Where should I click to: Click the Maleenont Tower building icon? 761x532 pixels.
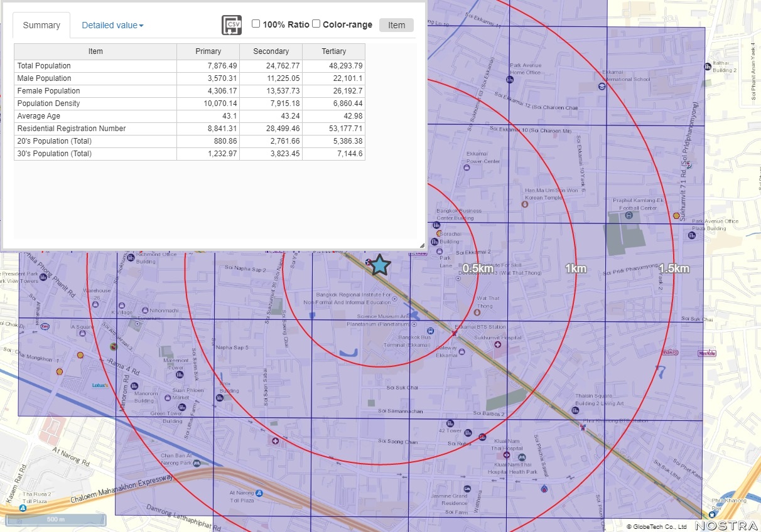click(x=180, y=375)
